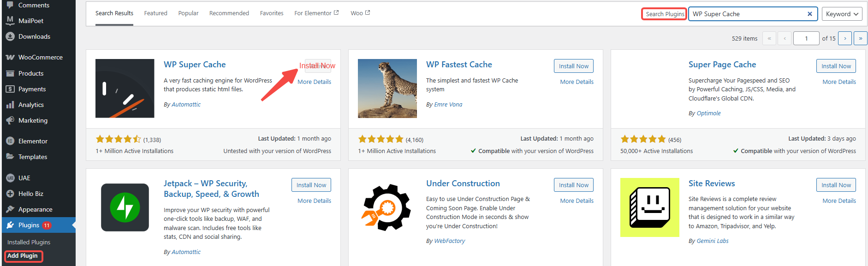This screenshot has height=266, width=868.
Task: Open the WooCommerce sidebar icon
Action: click(x=10, y=58)
